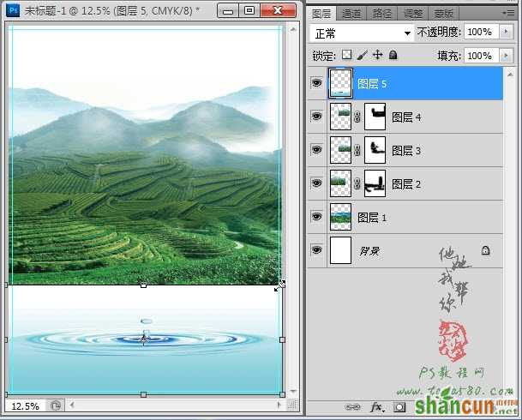The width and height of the screenshot is (522, 420).
Task: Click top-center transform handle
Action: pos(143,285)
